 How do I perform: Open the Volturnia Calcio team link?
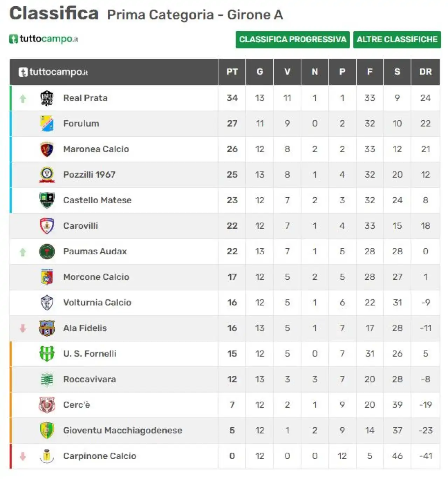[97, 302]
